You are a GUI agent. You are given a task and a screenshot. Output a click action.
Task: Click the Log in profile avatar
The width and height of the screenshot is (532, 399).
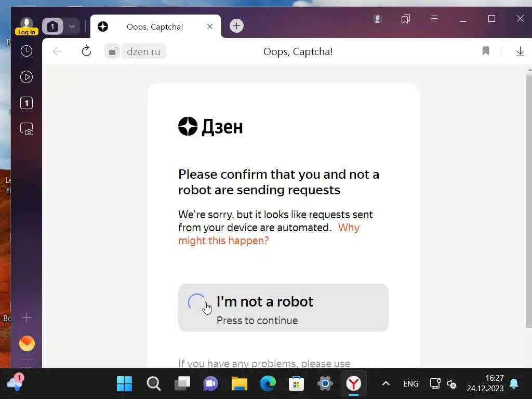click(26, 26)
